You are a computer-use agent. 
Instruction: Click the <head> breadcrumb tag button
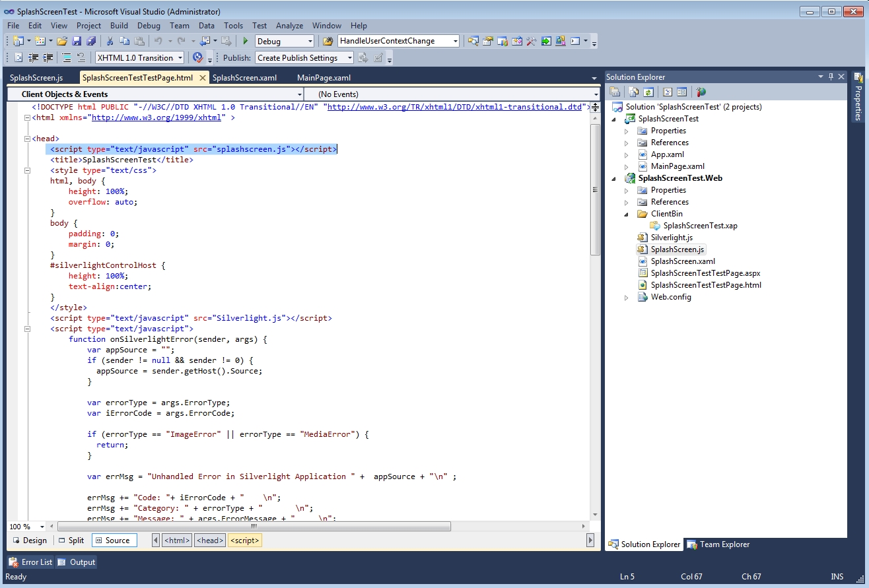click(210, 540)
